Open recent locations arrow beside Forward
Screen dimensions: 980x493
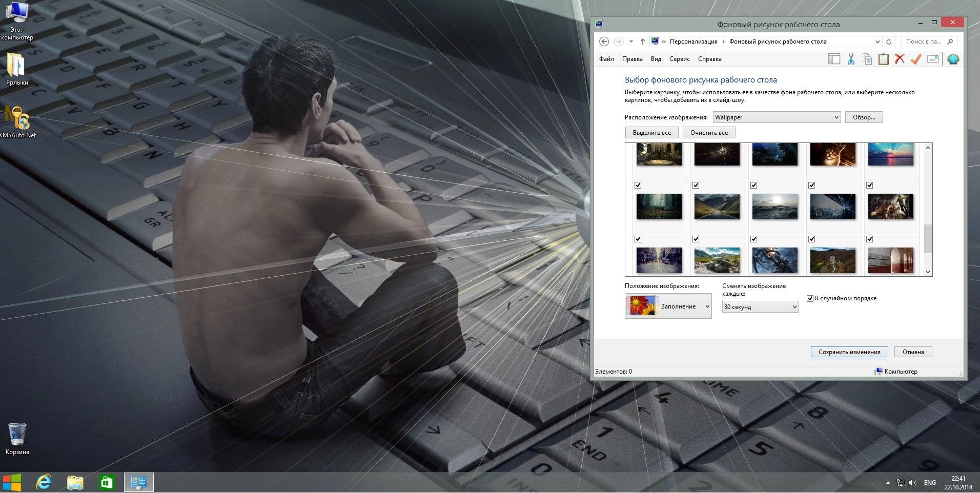[631, 42]
